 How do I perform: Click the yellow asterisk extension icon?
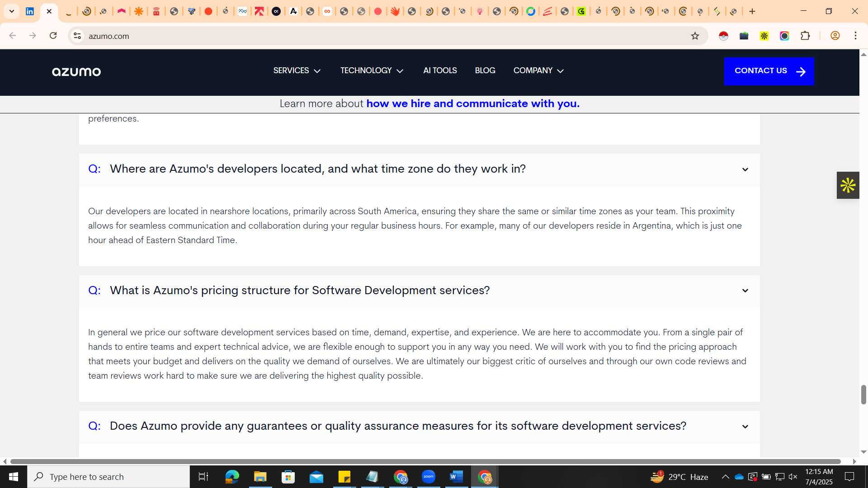(764, 36)
